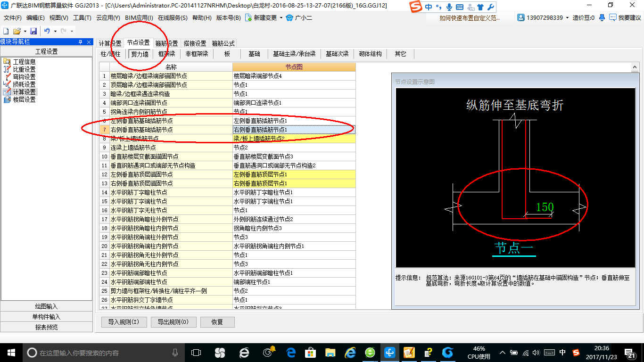Select the 框架梁 component tab
The width and height of the screenshot is (644, 362).
(166, 54)
